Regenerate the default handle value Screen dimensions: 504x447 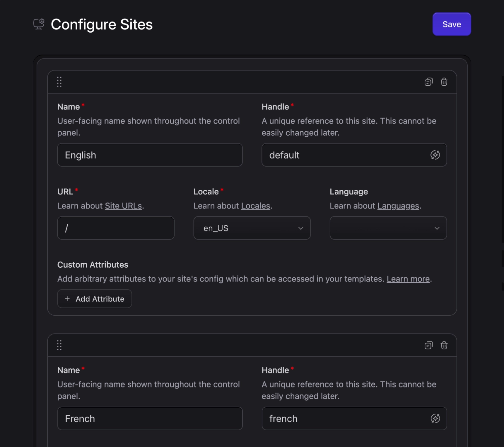(435, 155)
